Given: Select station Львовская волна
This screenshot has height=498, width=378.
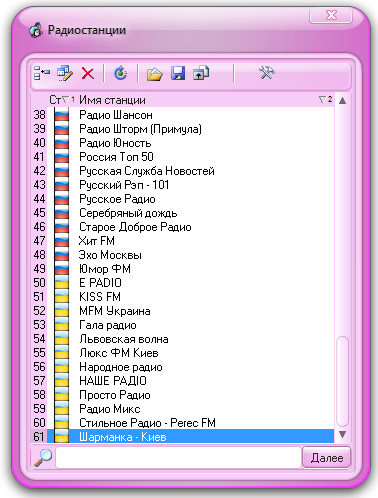Looking at the screenshot, I should [124, 339].
